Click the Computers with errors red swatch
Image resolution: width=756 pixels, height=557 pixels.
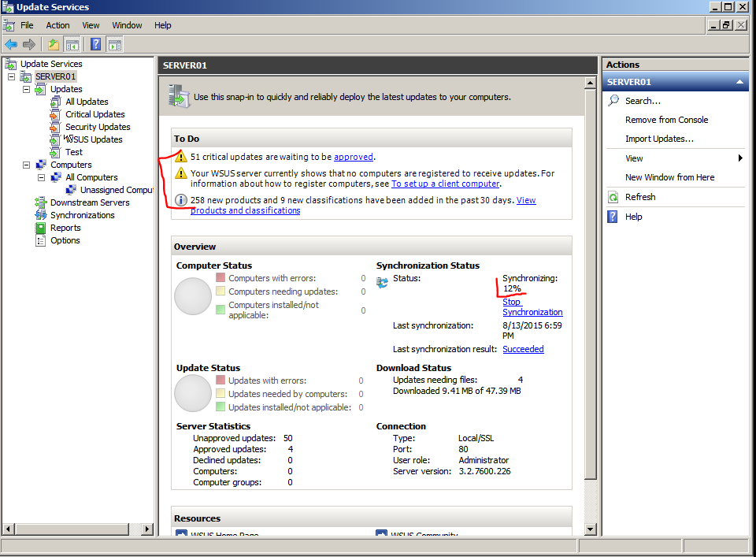[220, 277]
